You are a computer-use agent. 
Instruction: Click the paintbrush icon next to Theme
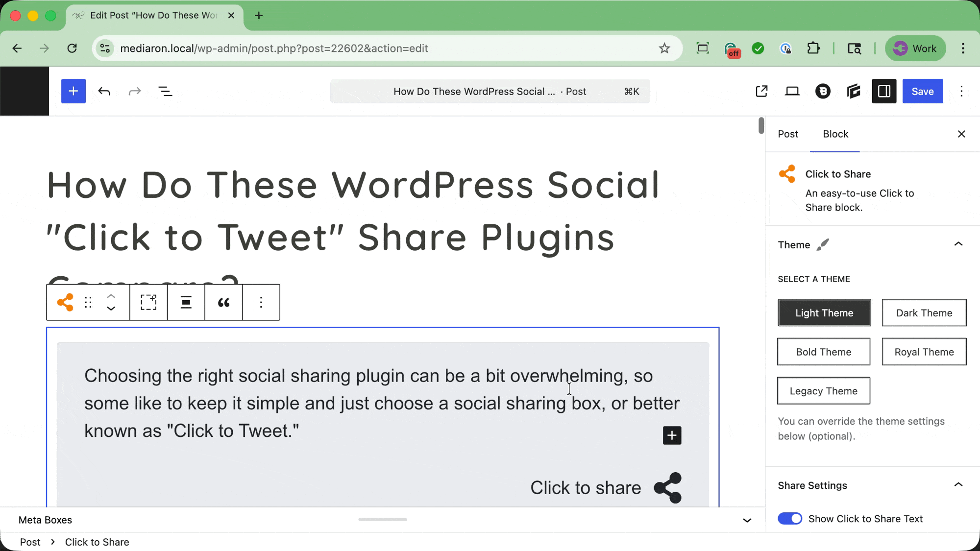(823, 244)
